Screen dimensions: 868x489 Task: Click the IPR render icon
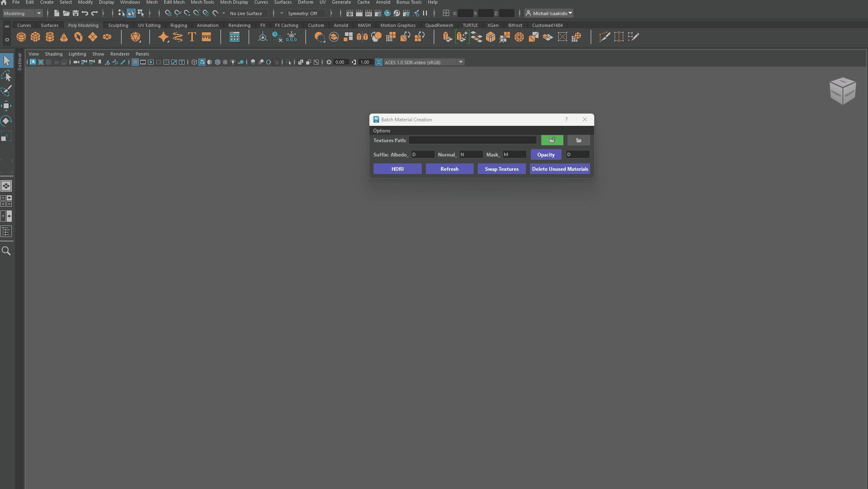(369, 13)
